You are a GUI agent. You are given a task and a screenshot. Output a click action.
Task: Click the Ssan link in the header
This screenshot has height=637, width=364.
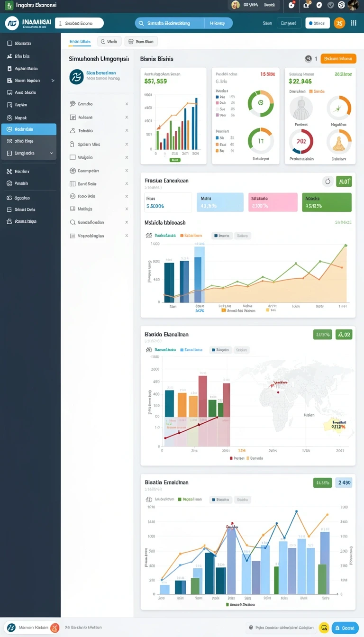click(267, 23)
